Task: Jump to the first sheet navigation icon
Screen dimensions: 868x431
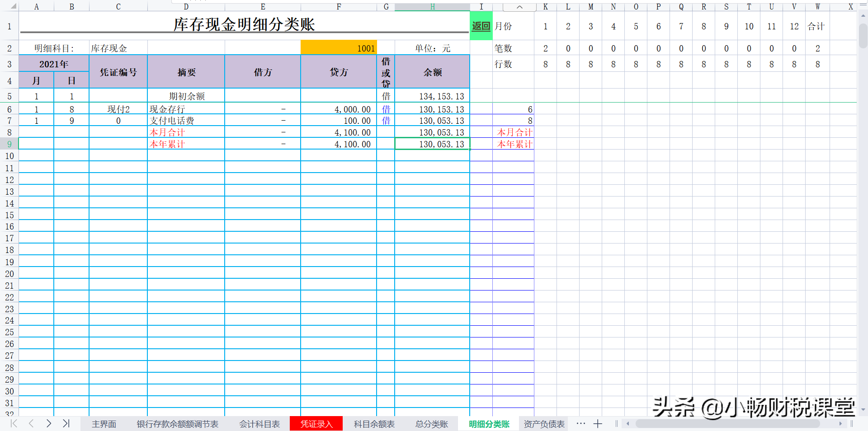Action: (13, 424)
